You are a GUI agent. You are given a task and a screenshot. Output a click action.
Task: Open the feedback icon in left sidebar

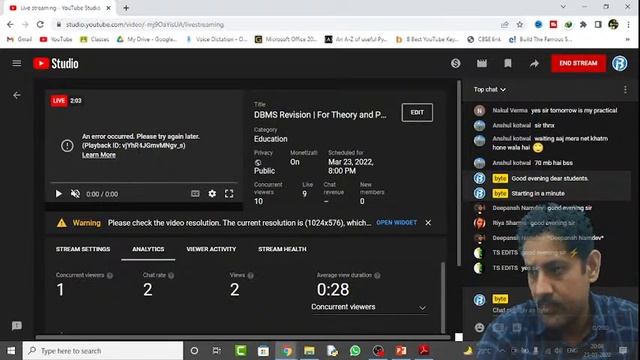17,326
